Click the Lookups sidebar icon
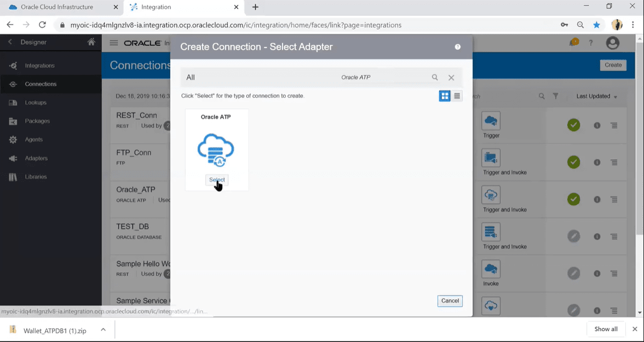 click(13, 103)
